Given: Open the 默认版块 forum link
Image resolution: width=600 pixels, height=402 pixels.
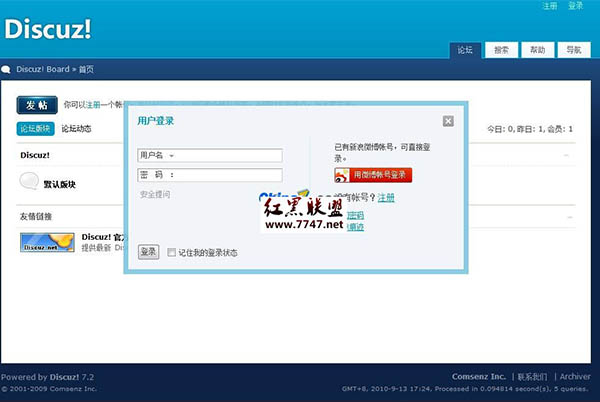Looking at the screenshot, I should click(59, 184).
